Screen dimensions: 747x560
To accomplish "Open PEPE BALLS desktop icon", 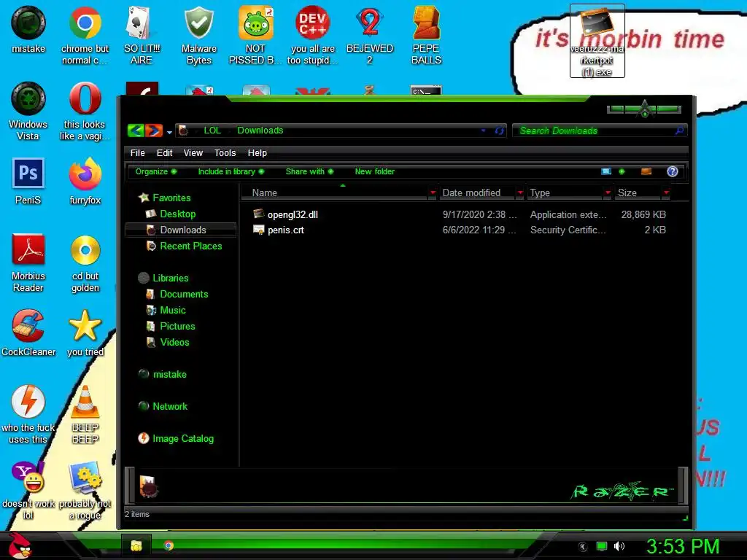I will (426, 35).
